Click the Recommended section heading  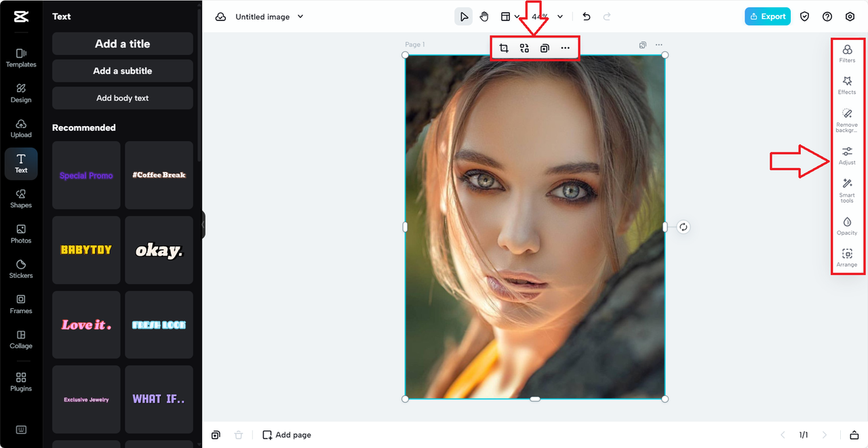(84, 127)
